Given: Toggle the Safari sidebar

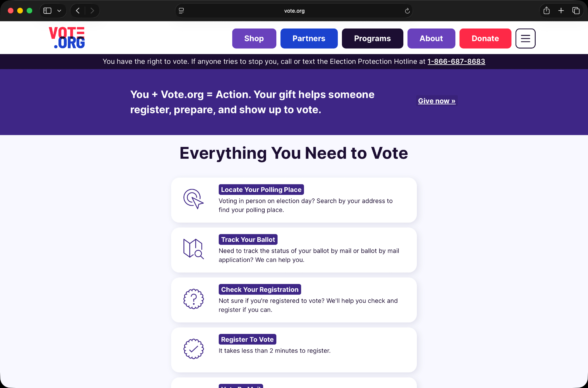Looking at the screenshot, I should (x=47, y=11).
